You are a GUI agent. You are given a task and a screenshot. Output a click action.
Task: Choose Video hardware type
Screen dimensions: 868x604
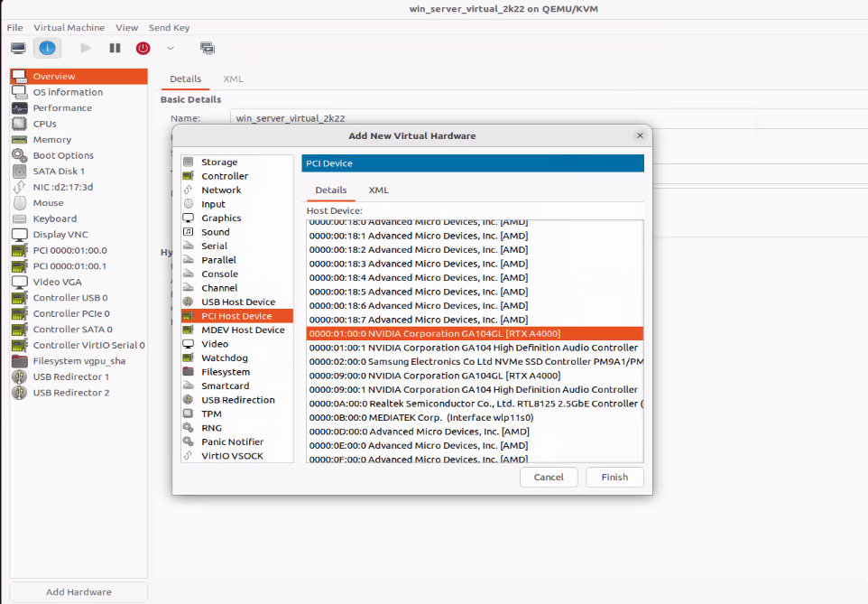pyautogui.click(x=237, y=344)
